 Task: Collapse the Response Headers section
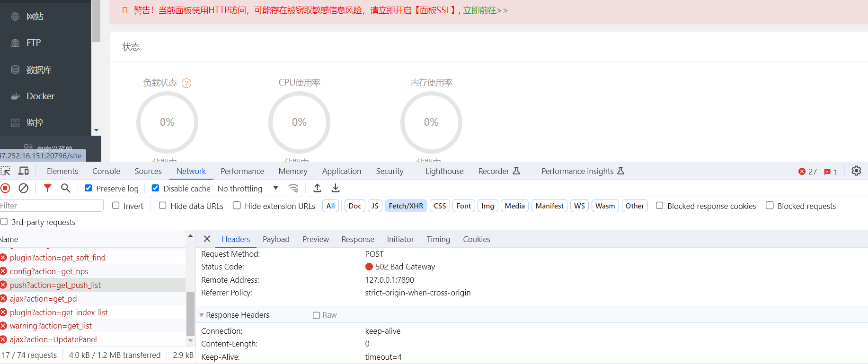(202, 315)
